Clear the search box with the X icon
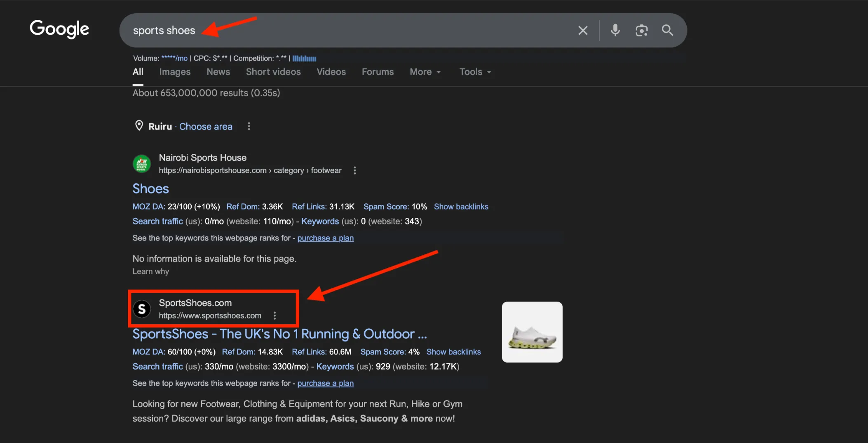Image resolution: width=868 pixels, height=443 pixels. tap(583, 31)
